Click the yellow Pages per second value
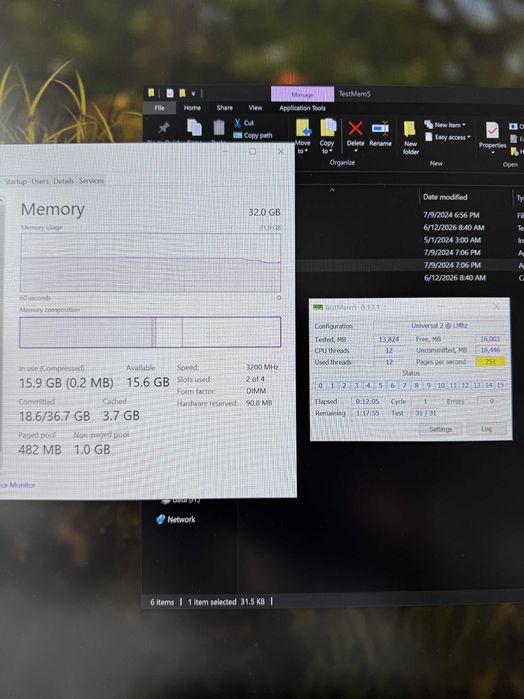 point(491,362)
